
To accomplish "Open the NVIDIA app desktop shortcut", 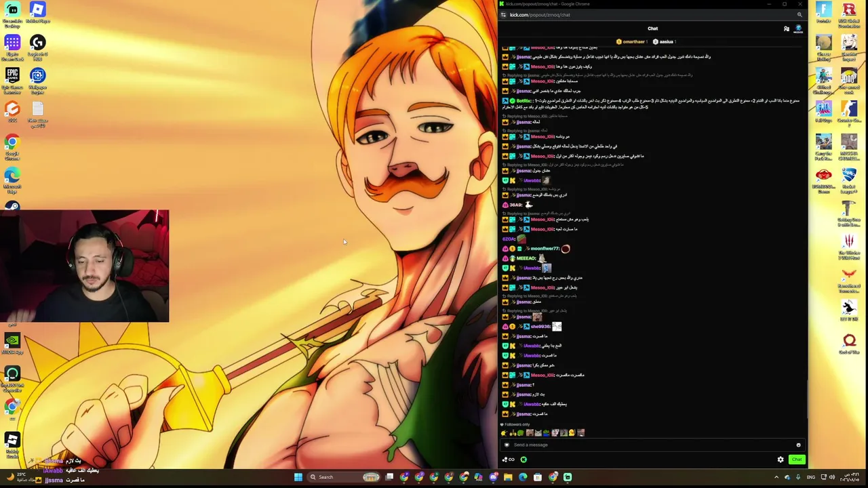I will point(12,344).
